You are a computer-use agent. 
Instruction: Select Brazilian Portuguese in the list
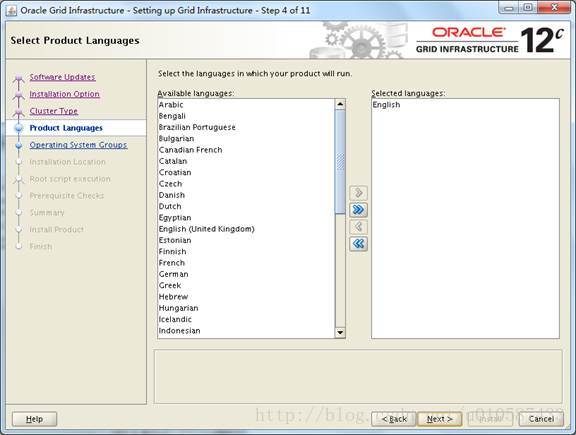click(246, 127)
